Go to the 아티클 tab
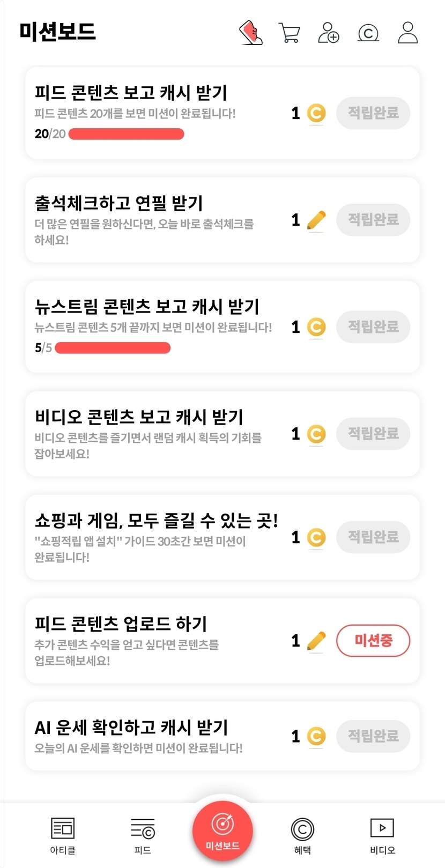Screen dimensions: 445x868 (63, 835)
